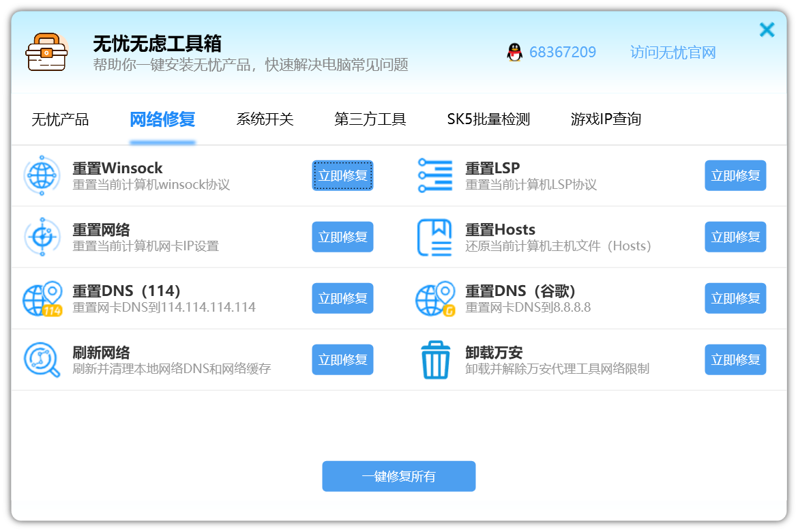Go to the SK5批量检测 tab
This screenshot has height=532, width=798.
click(488, 119)
